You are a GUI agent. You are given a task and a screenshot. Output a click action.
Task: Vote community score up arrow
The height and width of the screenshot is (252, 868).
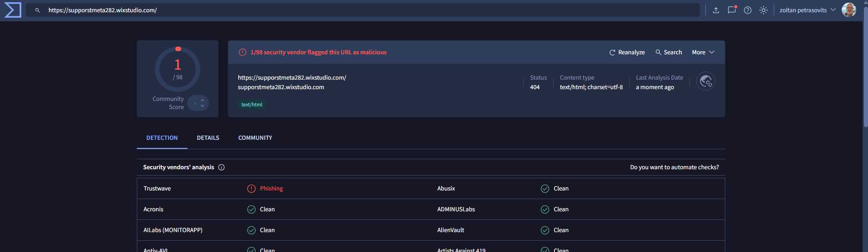(x=203, y=100)
